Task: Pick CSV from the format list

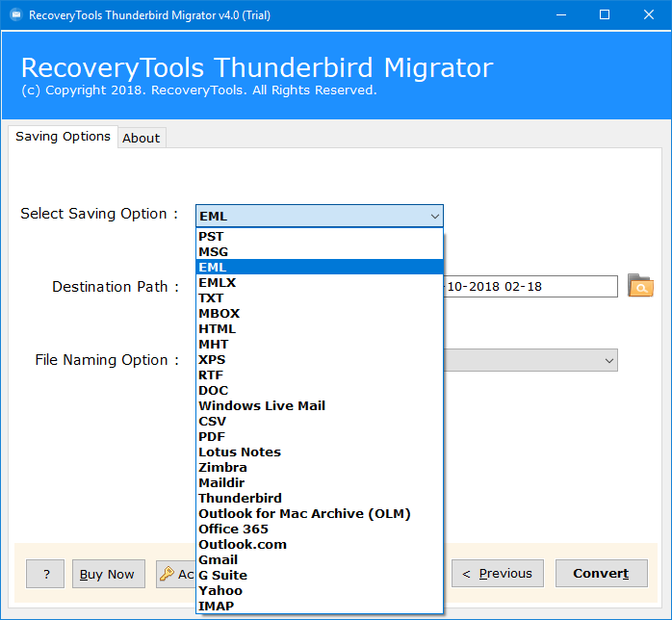Action: (x=320, y=422)
